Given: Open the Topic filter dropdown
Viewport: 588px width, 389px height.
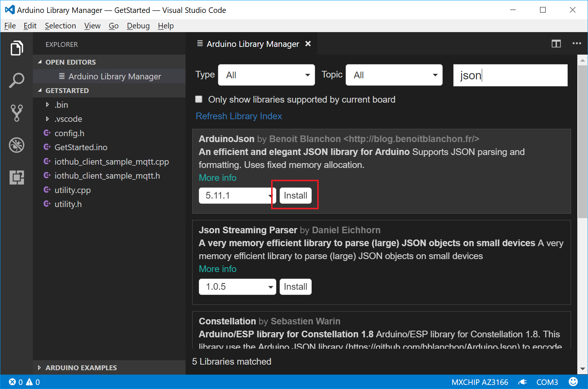Looking at the screenshot, I should 394,75.
